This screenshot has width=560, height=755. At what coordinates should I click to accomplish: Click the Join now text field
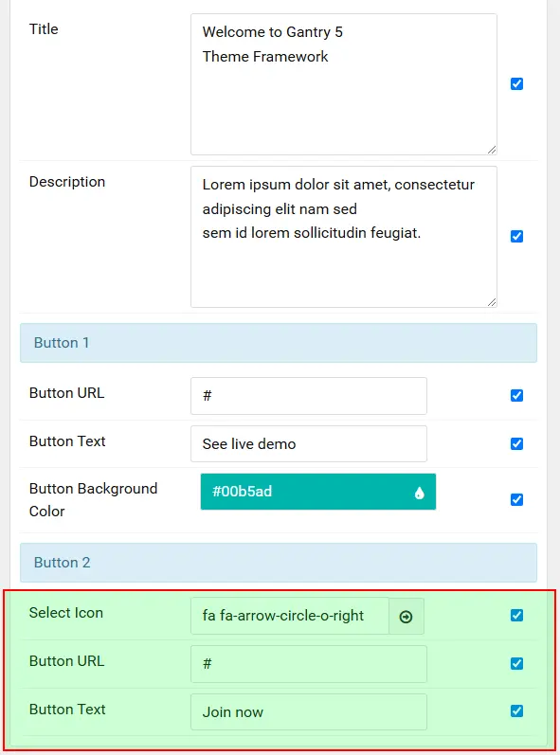309,711
